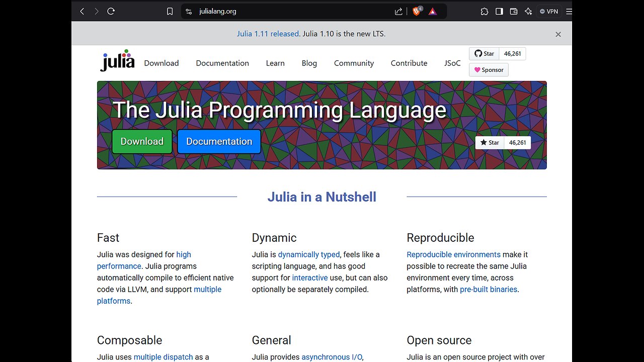Click the 46,261 star count in header

(x=513, y=54)
